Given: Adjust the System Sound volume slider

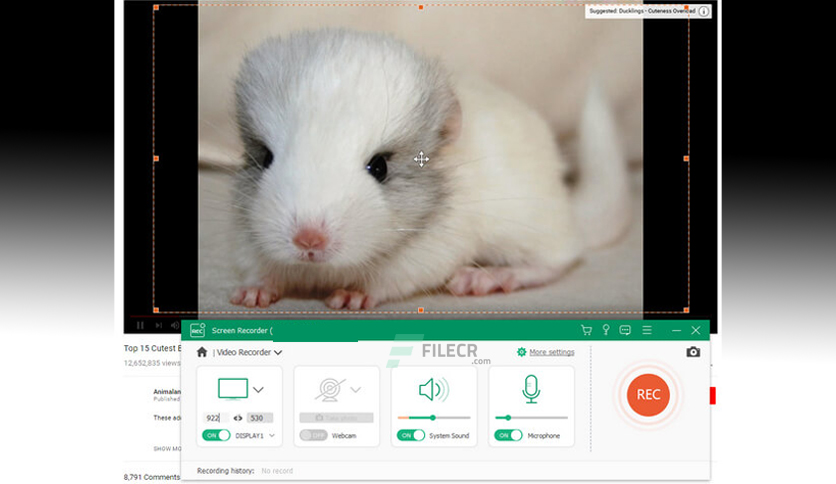Looking at the screenshot, I should [434, 418].
